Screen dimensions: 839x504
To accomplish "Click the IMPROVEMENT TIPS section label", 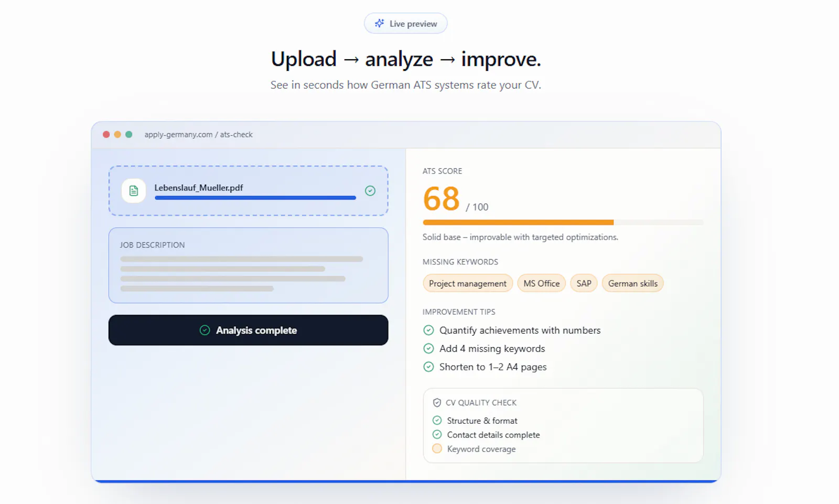I will 459,312.
